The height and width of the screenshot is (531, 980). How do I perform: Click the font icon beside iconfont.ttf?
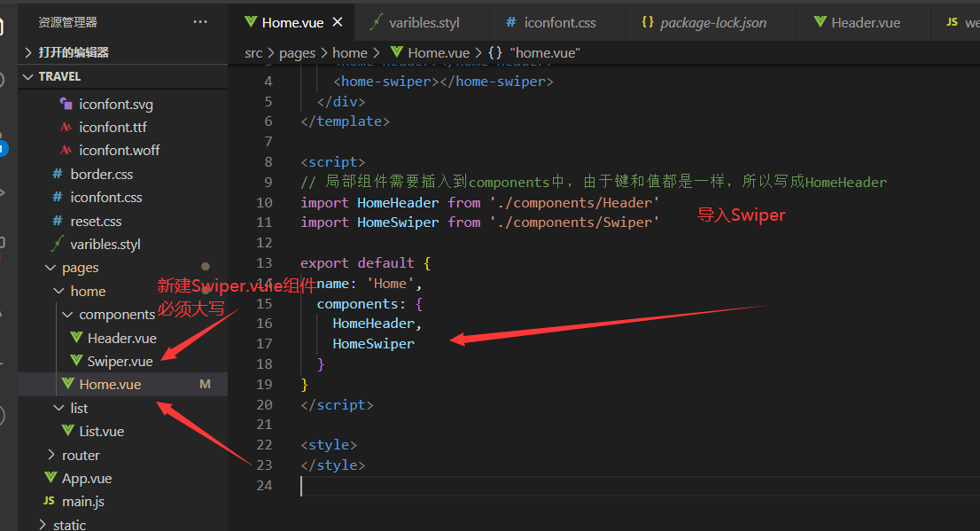click(x=66, y=127)
